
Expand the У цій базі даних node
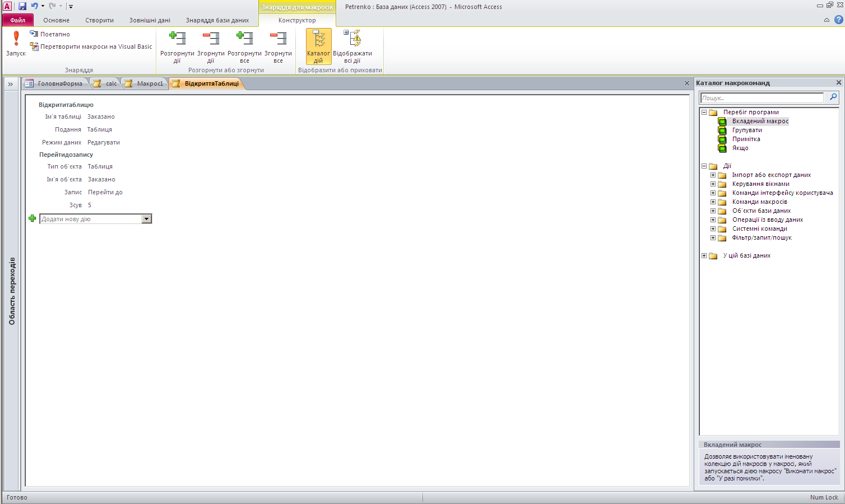(704, 255)
